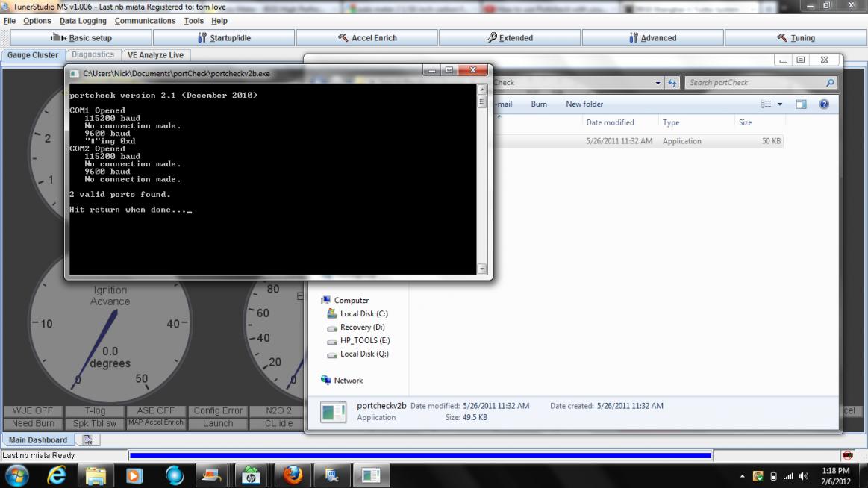868x488 pixels.
Task: Click the Explorer help question mark icon
Action: pyautogui.click(x=824, y=104)
